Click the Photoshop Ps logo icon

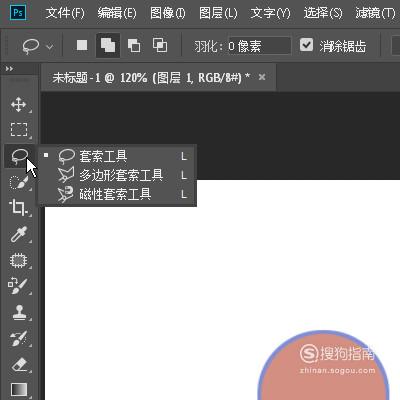pyautogui.click(x=18, y=13)
